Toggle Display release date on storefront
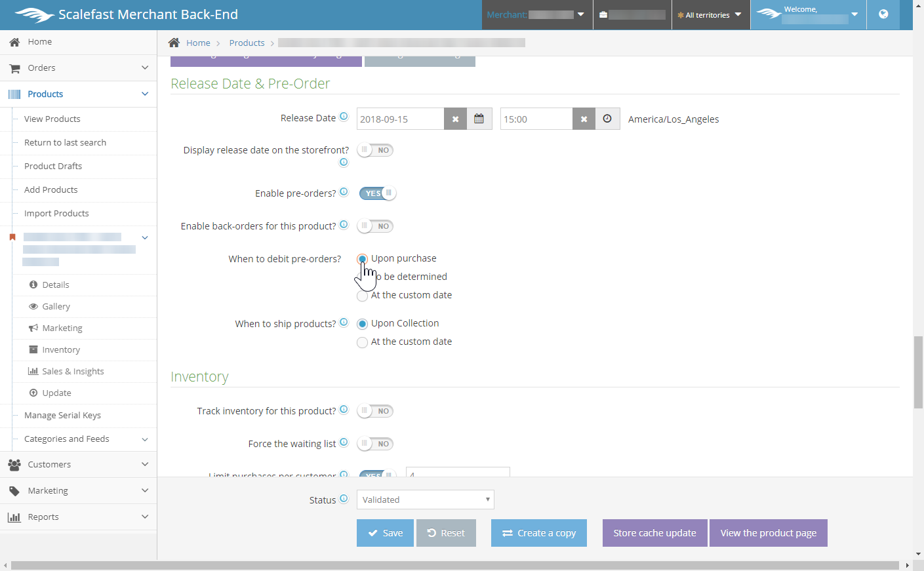 (375, 150)
